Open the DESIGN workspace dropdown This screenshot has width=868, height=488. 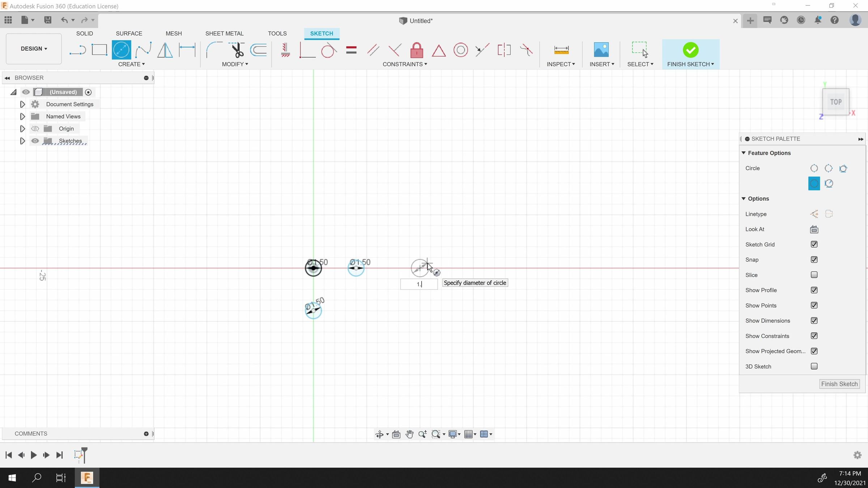coord(34,48)
